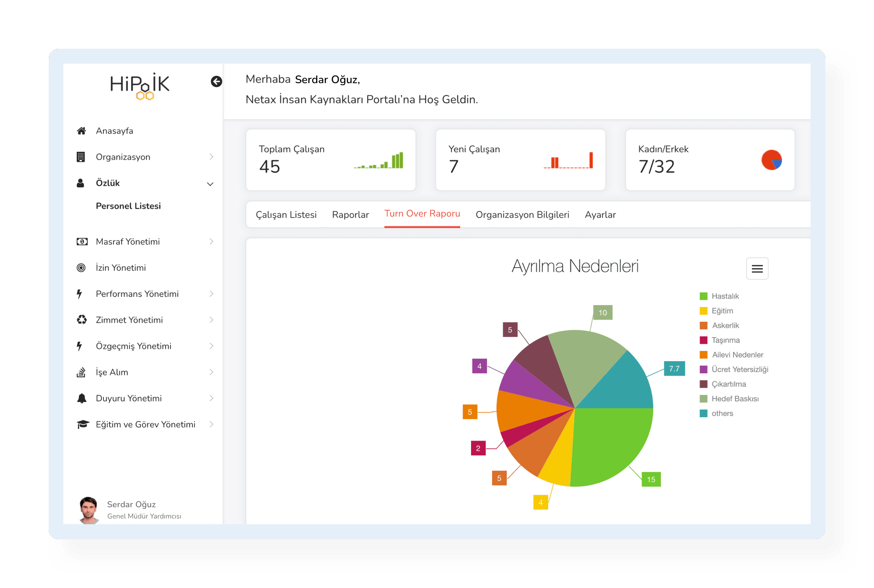Click the Zimmet Yönetimi recycle icon

tap(82, 320)
